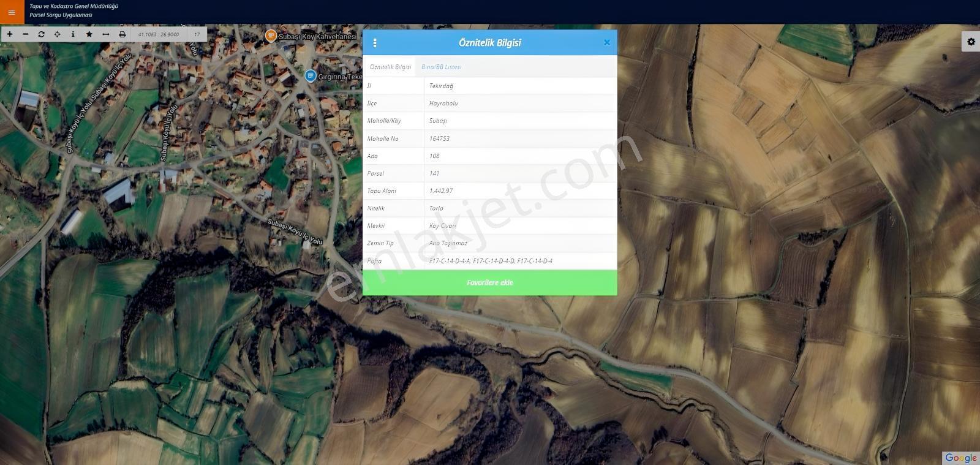Open the orange hamburger menu

12,12
